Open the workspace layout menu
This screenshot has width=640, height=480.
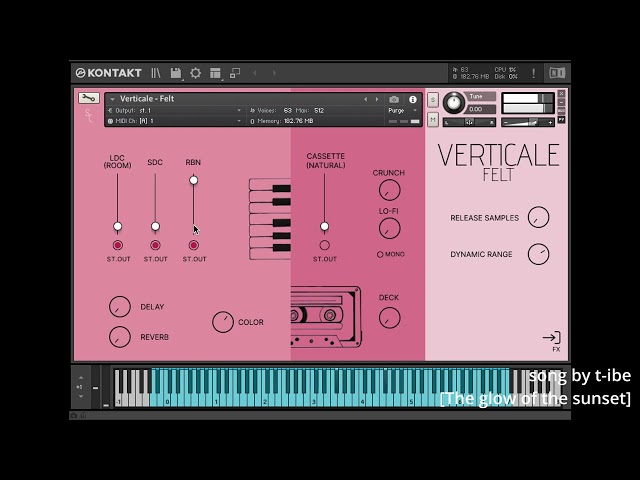click(x=215, y=73)
